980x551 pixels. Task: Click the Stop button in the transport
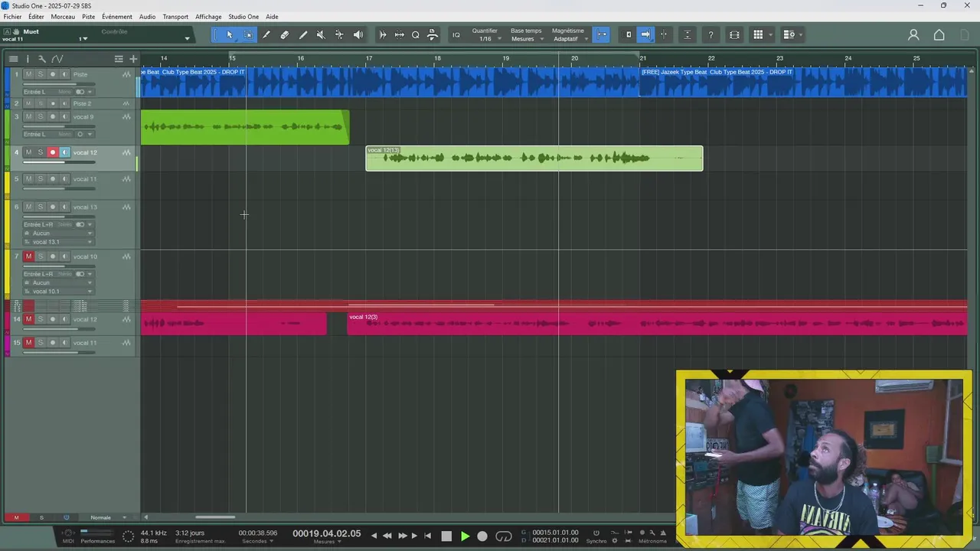coord(446,536)
